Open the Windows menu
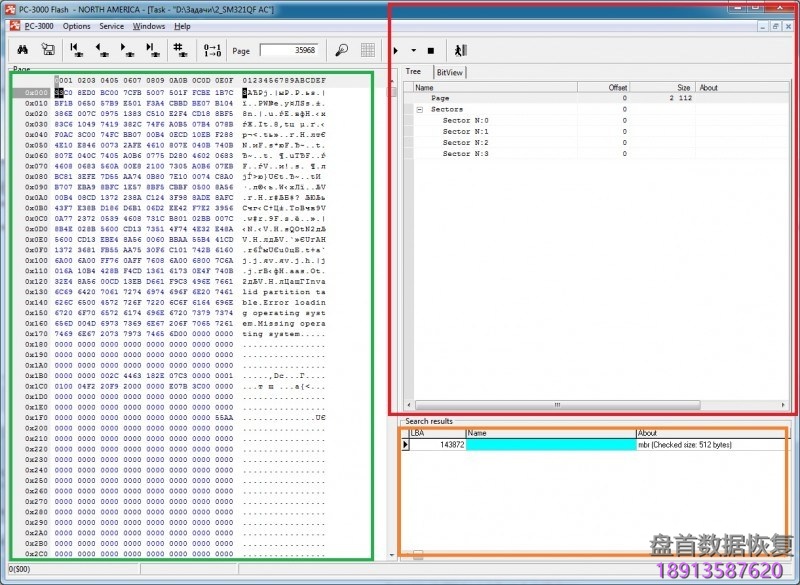This screenshot has width=800, height=585. (149, 26)
